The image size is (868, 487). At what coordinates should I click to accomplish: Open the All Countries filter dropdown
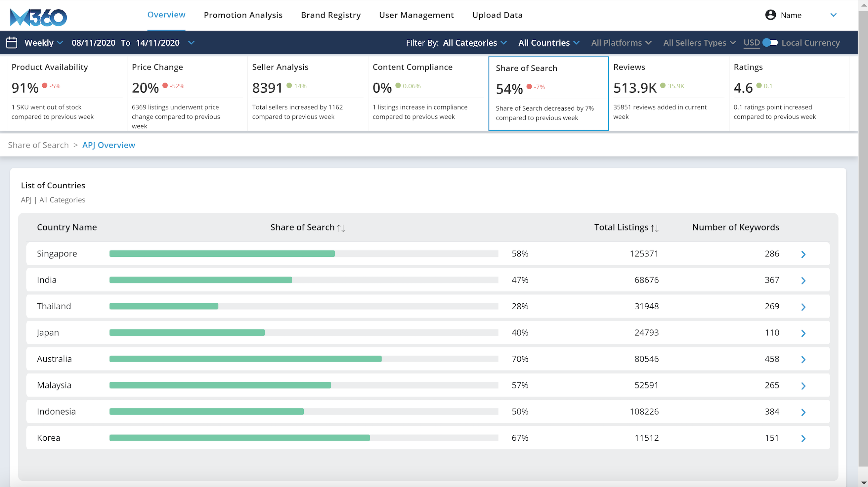pyautogui.click(x=548, y=43)
